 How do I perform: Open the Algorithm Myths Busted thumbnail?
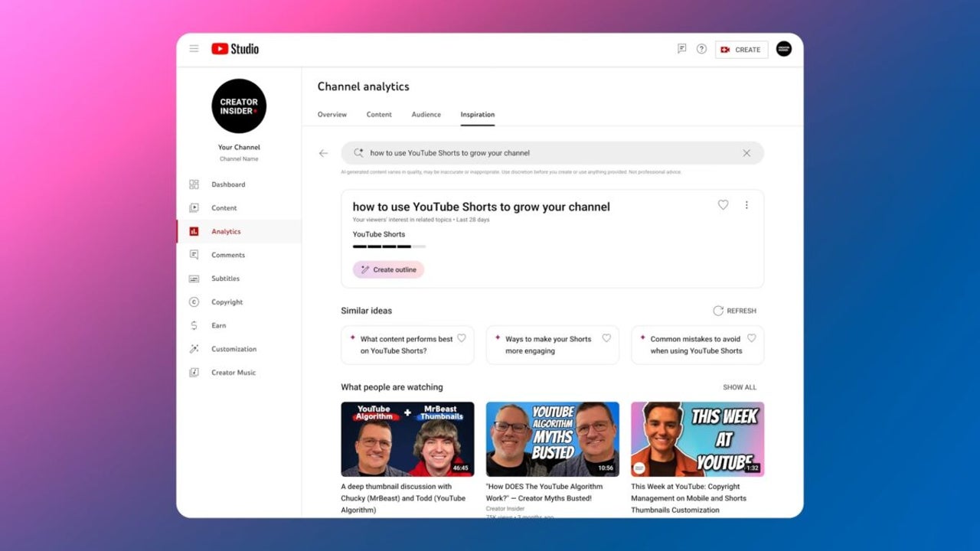point(552,439)
